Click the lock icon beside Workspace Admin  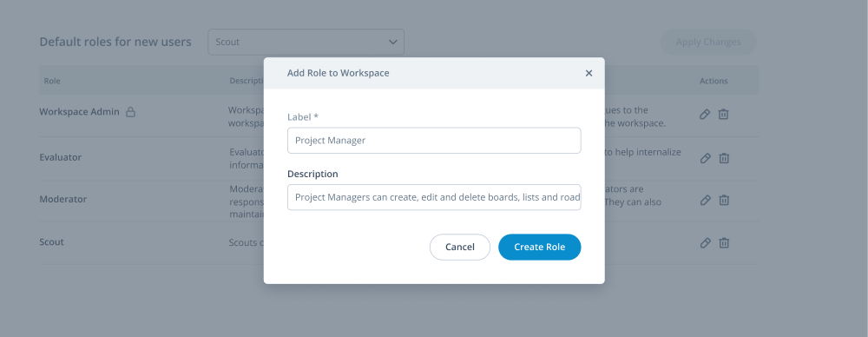[130, 112]
